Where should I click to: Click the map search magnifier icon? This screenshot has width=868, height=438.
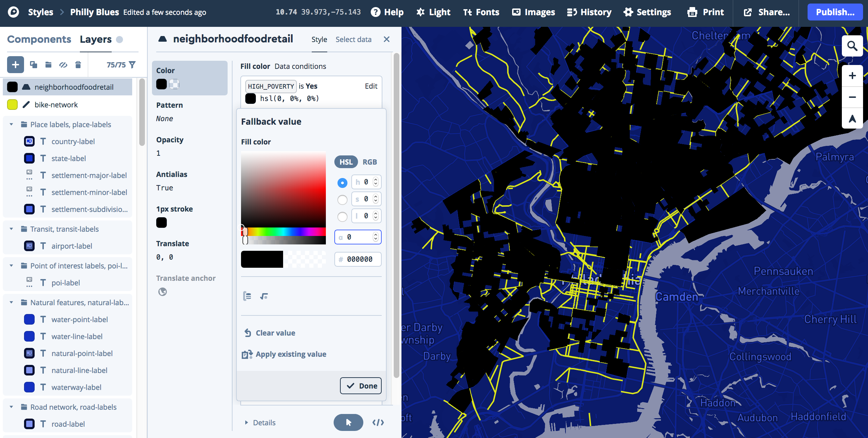(852, 46)
